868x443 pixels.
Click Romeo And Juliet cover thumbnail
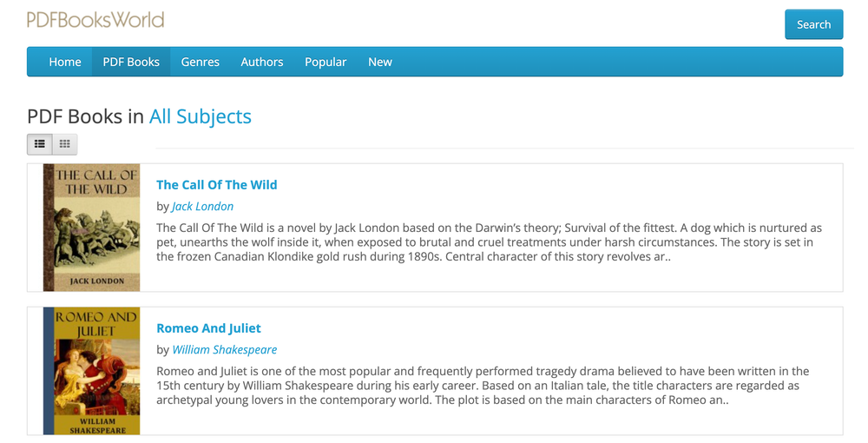[x=91, y=371]
